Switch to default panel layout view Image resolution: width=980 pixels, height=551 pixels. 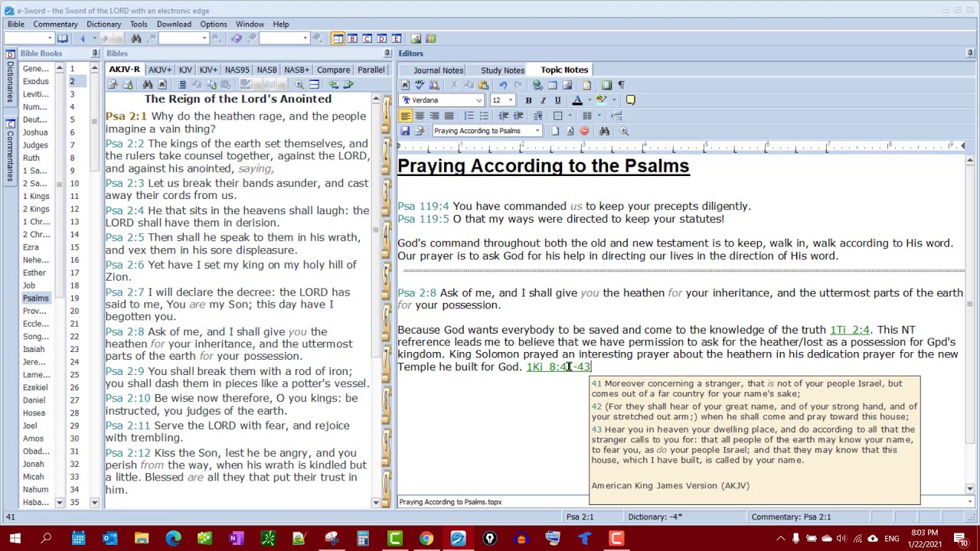338,38
